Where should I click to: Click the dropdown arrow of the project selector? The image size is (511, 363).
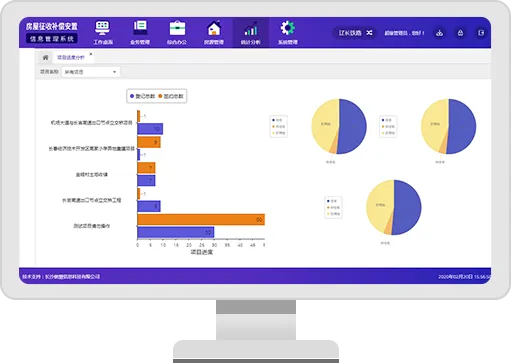pos(114,72)
